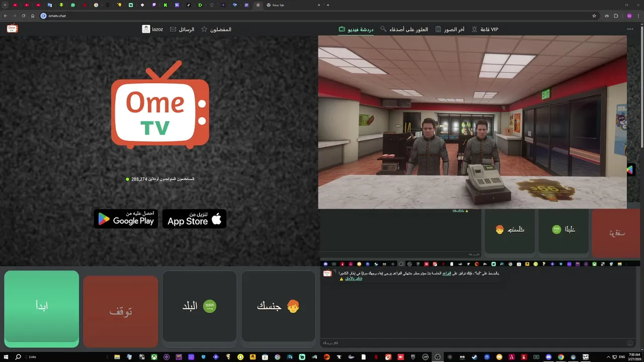Open the browser profile avatar

tap(629, 16)
